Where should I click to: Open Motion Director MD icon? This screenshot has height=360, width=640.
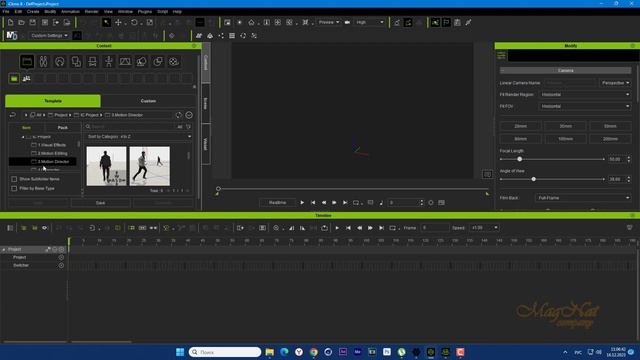tap(11, 36)
